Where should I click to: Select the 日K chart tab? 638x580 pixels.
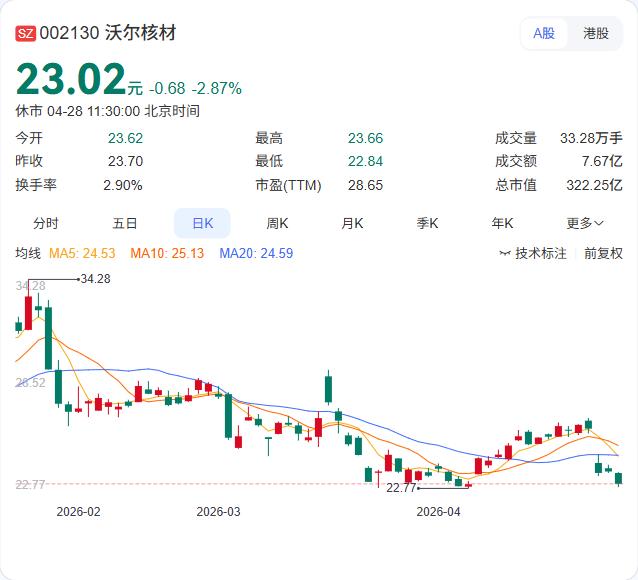click(x=202, y=223)
